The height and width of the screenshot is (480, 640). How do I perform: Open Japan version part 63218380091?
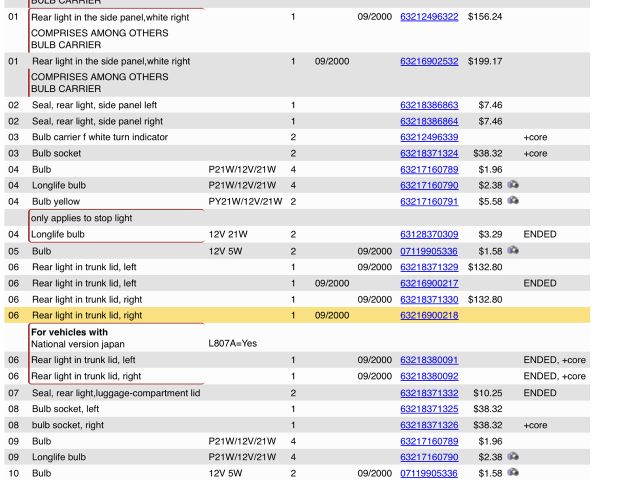(429, 360)
